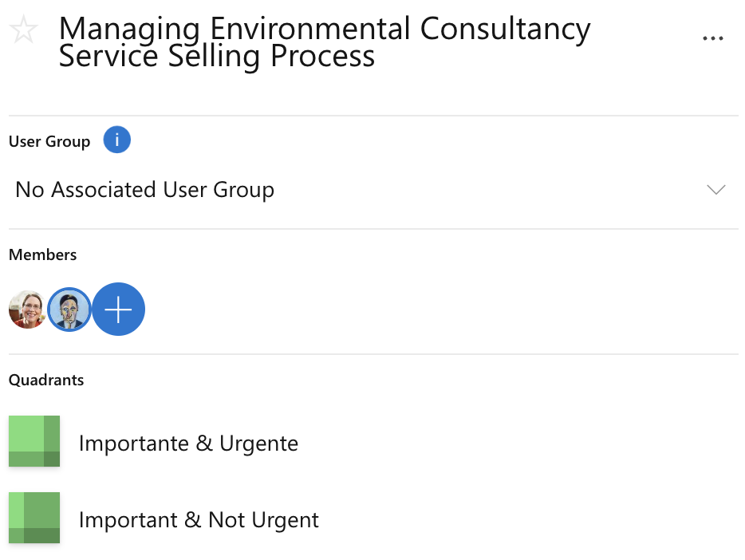Image resolution: width=745 pixels, height=560 pixels.
Task: Click the Quadrants section heading
Action: 46,380
